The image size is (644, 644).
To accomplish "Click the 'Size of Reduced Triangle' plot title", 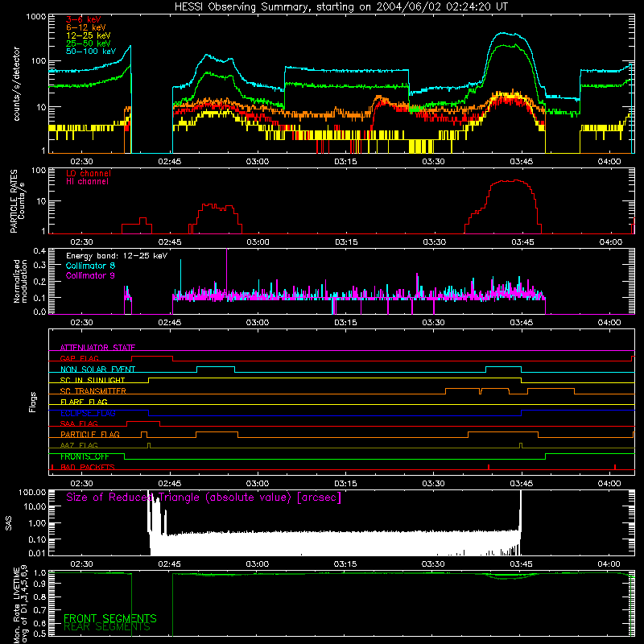I will coord(204,497).
